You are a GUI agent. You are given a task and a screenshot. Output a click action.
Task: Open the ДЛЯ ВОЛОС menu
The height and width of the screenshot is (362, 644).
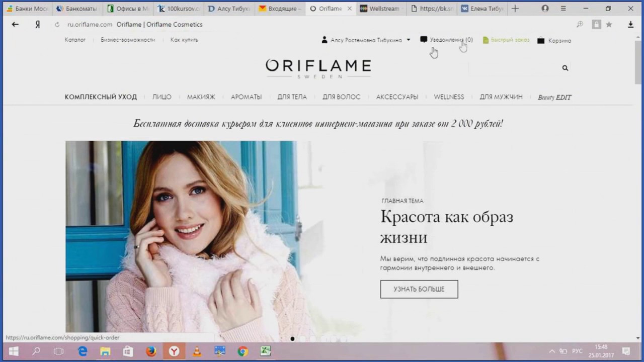[342, 97]
